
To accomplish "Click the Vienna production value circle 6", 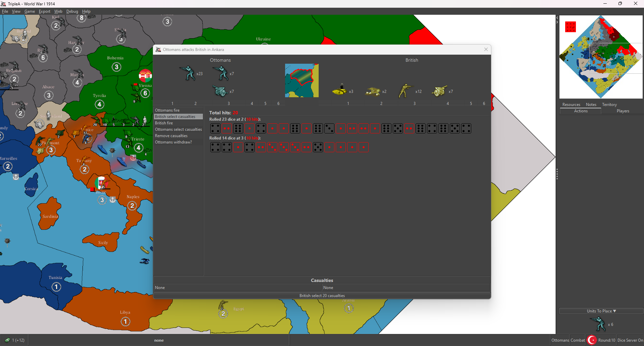I will pyautogui.click(x=145, y=93).
